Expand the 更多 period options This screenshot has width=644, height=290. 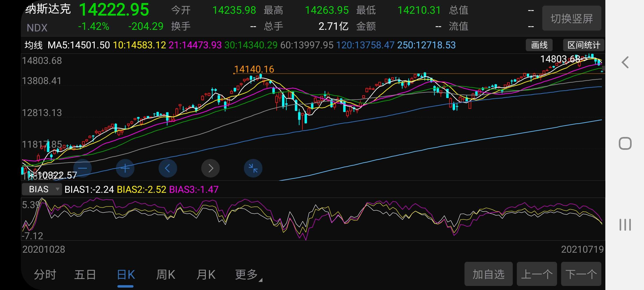248,275
